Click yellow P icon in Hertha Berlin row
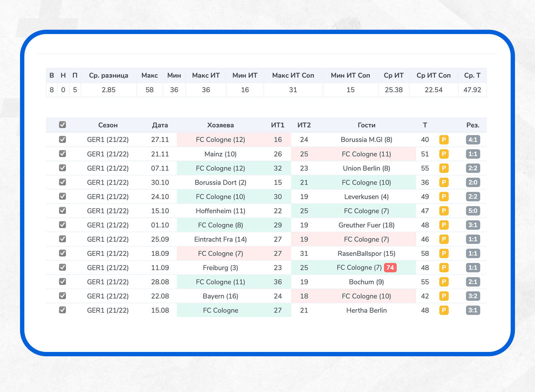Viewport: 535px width, 392px height. click(444, 310)
